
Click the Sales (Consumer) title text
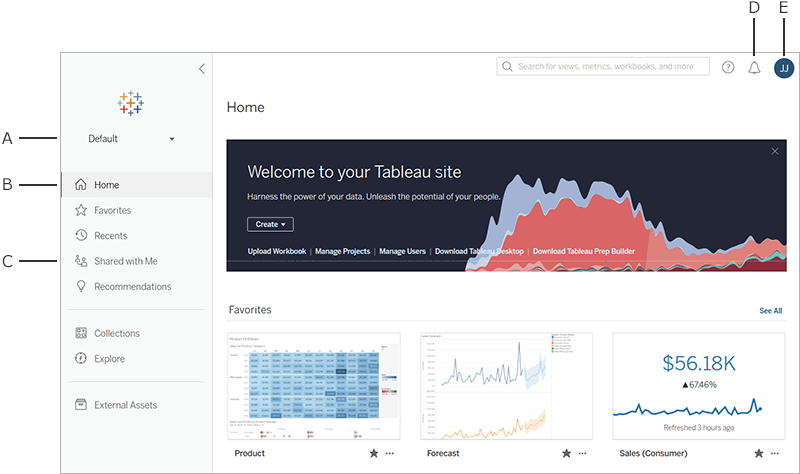[653, 453]
